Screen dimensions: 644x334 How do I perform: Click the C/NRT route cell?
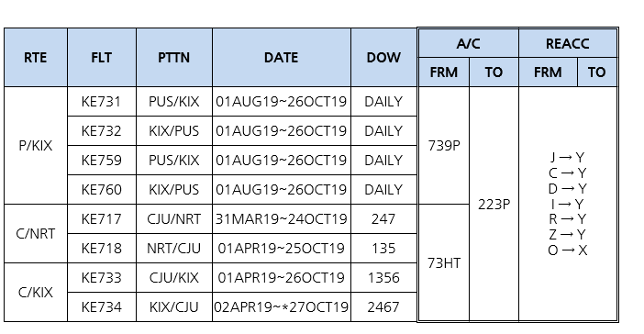pyautogui.click(x=36, y=233)
